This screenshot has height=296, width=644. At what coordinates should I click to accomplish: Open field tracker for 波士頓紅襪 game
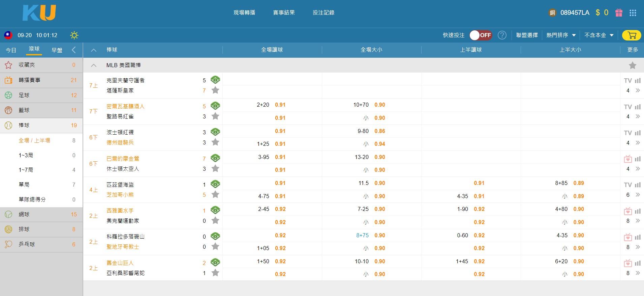click(215, 132)
